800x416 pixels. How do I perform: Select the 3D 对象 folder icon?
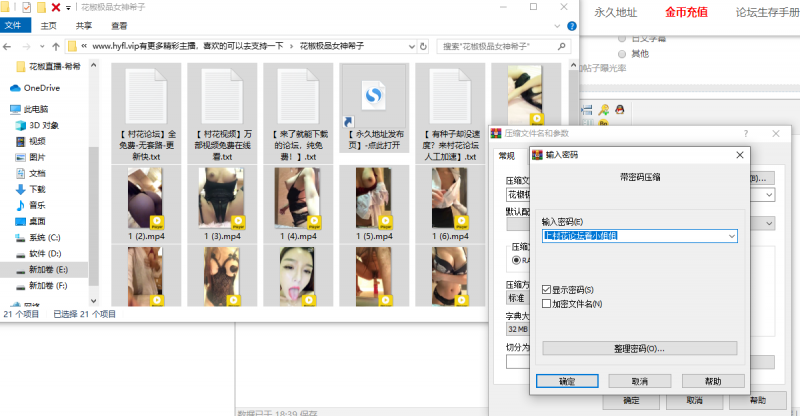click(20, 125)
